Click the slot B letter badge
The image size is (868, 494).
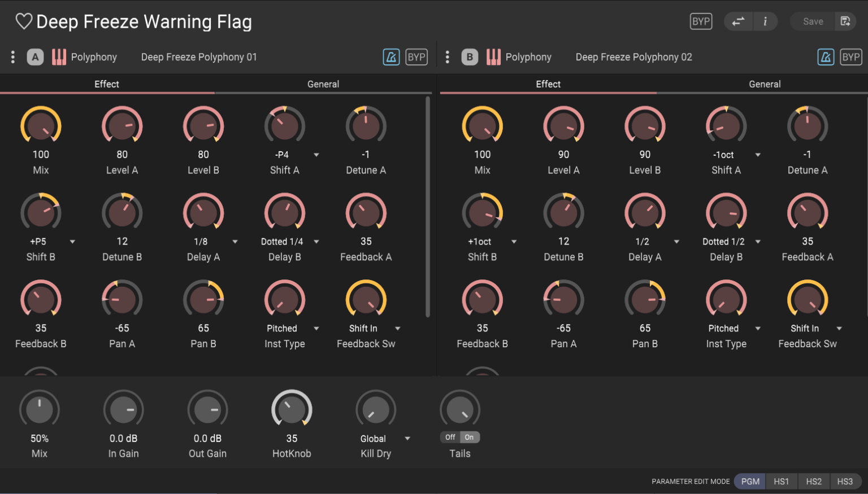click(x=470, y=57)
